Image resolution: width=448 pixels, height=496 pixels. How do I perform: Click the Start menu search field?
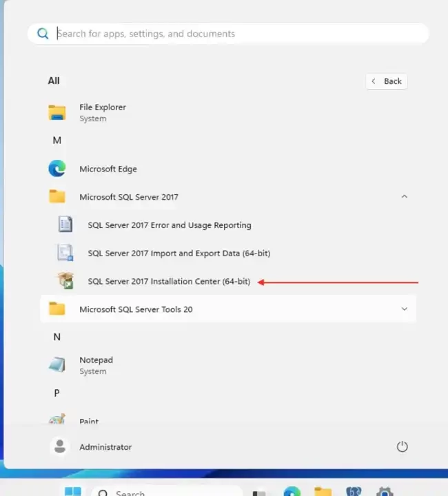(x=228, y=34)
